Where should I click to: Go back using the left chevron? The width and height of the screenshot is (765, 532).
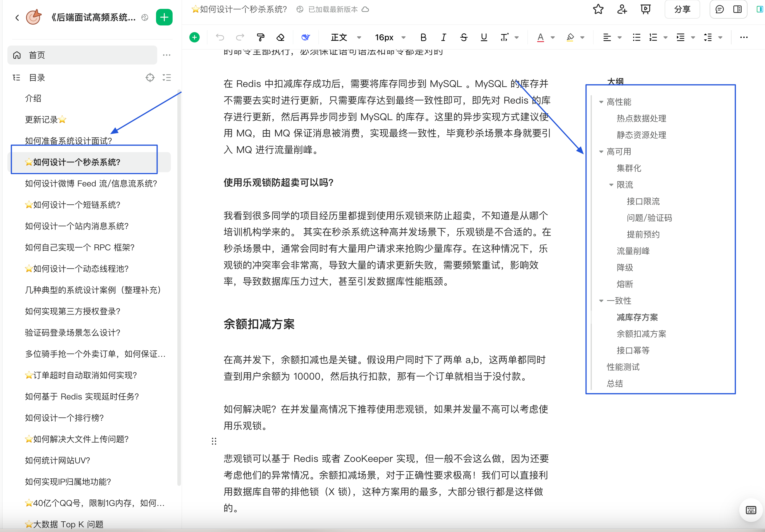pyautogui.click(x=17, y=17)
